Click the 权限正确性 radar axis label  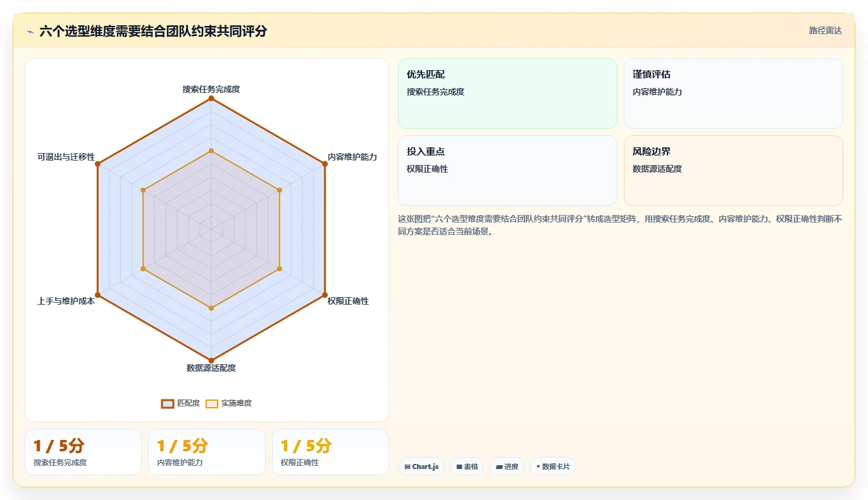tap(348, 301)
